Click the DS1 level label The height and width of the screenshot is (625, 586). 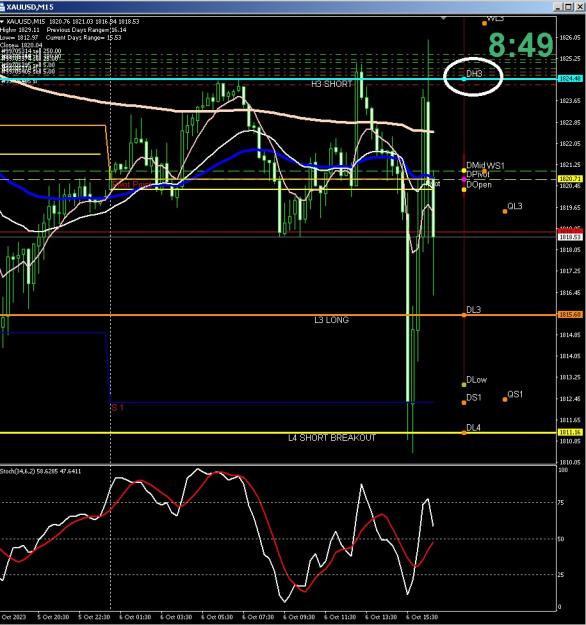(x=474, y=397)
